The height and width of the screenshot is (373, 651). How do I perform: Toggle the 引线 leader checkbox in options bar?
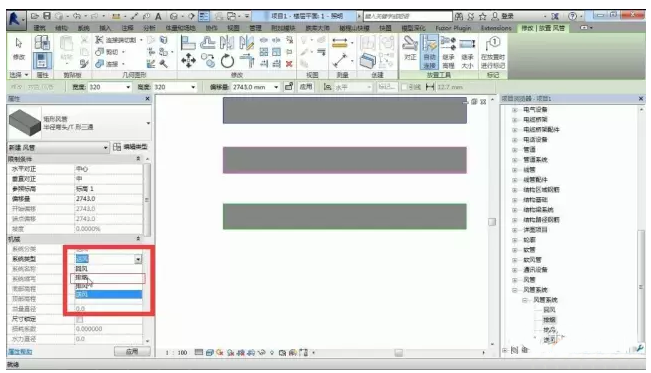pyautogui.click(x=404, y=87)
